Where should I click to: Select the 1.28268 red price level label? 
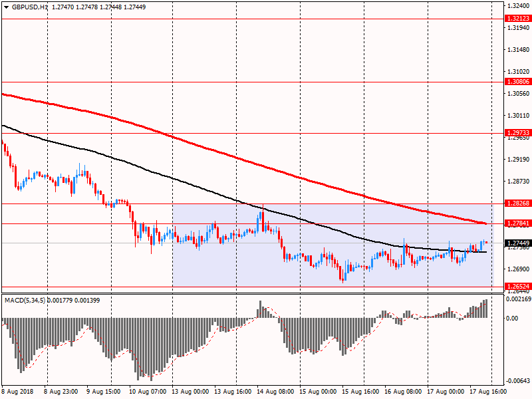click(x=518, y=203)
